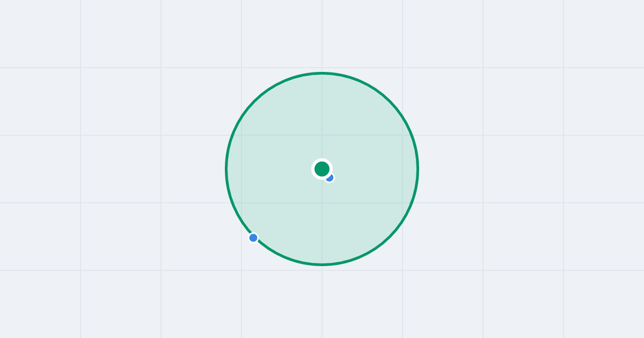Click the empty grid background right of the circle

click(523, 169)
